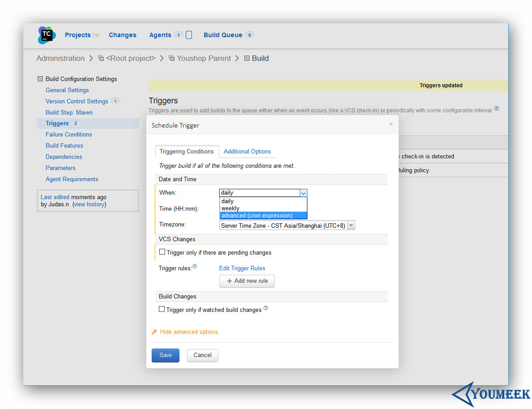This screenshot has height=409, width=532.
Task: Open the Build Queue page
Action: click(x=223, y=35)
